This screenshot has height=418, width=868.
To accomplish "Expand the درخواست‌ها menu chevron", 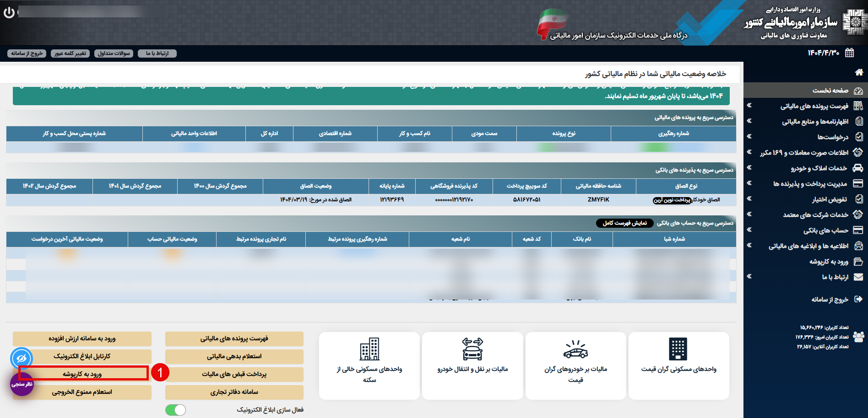I will (749, 136).
